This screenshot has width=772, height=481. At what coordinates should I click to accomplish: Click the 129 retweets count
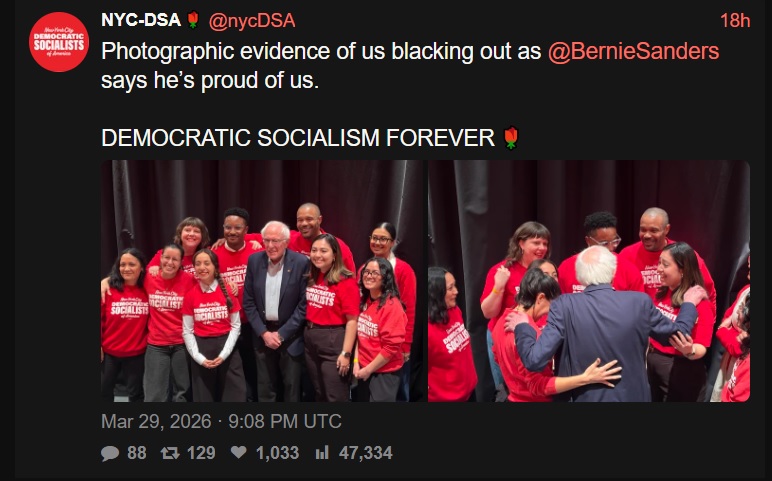tap(201, 453)
